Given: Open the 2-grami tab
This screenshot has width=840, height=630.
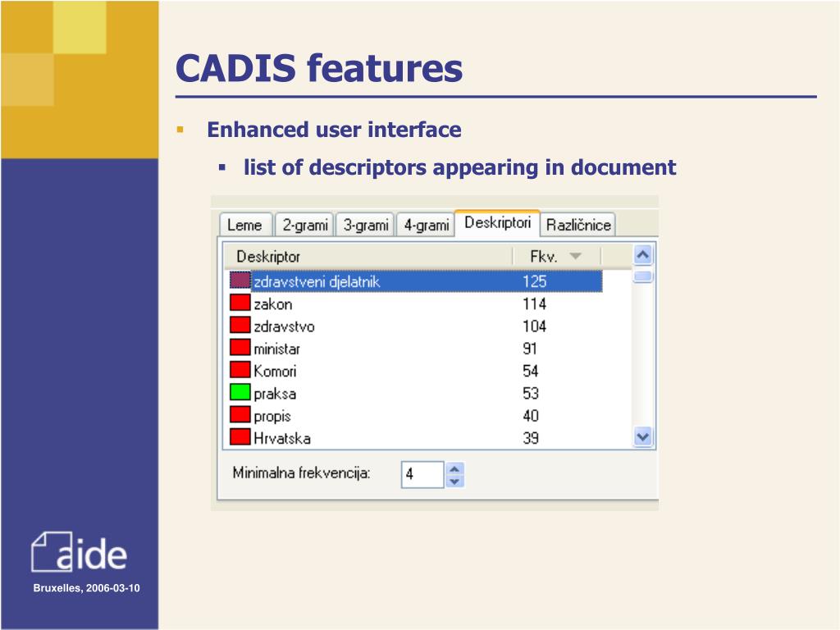Looking at the screenshot, I should 305,225.
